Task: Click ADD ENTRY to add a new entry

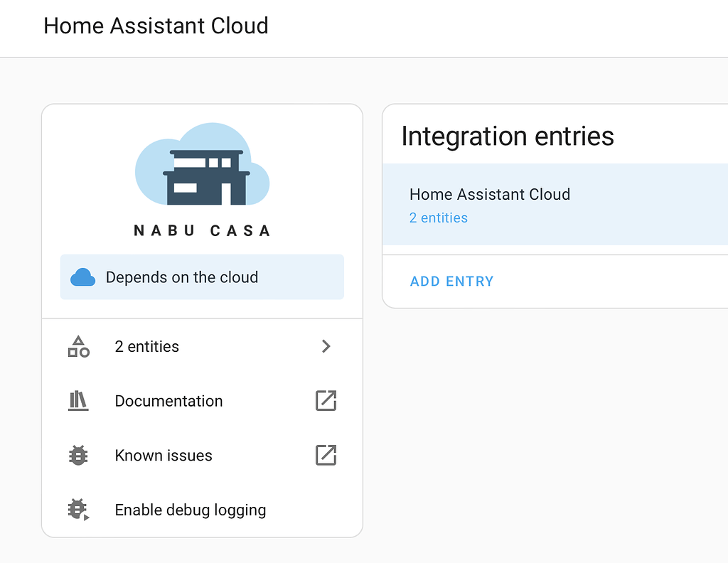Action: pos(451,281)
